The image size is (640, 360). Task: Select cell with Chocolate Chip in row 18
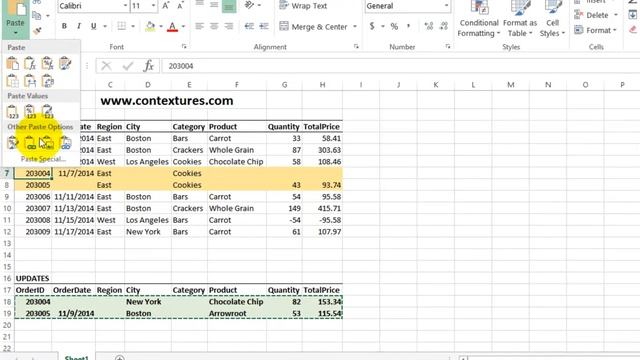pos(237,302)
